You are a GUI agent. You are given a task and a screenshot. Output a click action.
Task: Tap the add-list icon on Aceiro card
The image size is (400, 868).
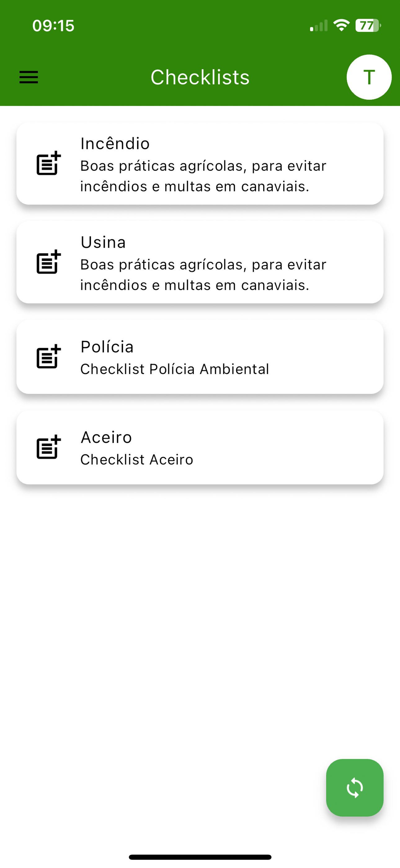tap(48, 447)
